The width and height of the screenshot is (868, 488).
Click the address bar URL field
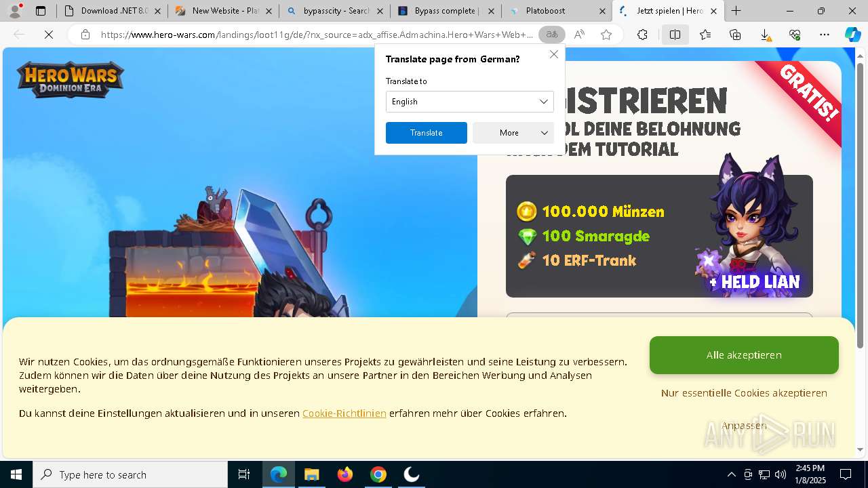click(x=317, y=35)
